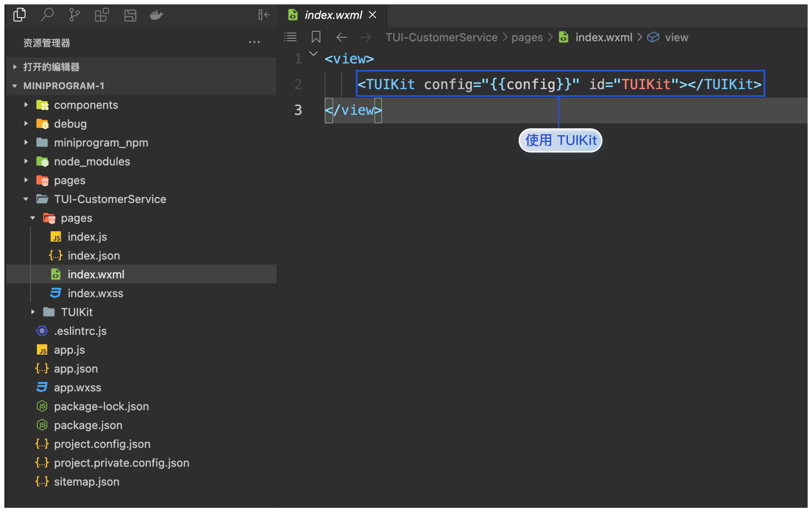Open app.wxss file
The height and width of the screenshot is (512, 812).
(141, 388)
